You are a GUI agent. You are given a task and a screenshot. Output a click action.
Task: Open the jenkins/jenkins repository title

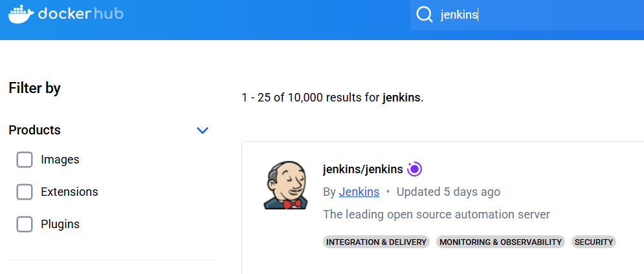[362, 169]
